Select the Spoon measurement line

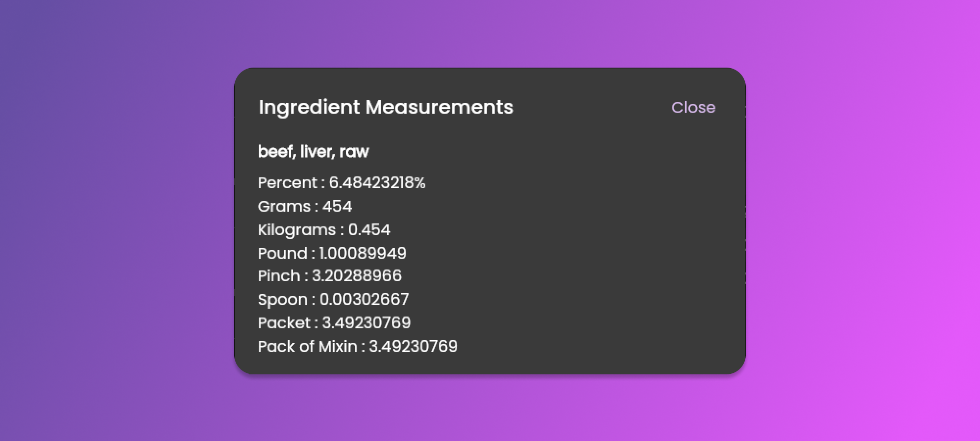coord(333,299)
